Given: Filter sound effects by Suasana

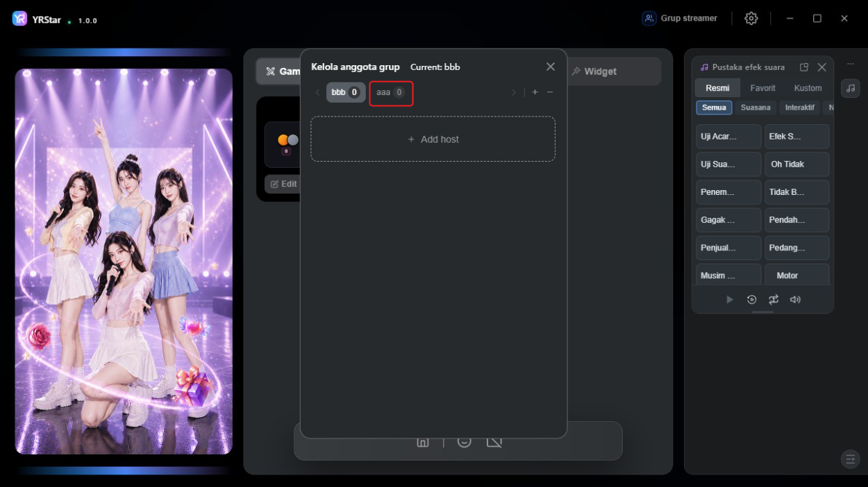Looking at the screenshot, I should pyautogui.click(x=756, y=108).
